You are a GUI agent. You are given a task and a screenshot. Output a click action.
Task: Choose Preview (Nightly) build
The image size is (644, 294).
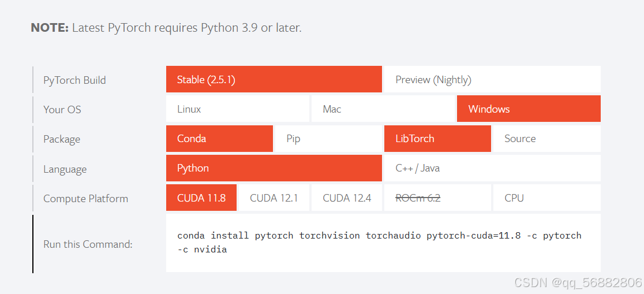click(492, 79)
